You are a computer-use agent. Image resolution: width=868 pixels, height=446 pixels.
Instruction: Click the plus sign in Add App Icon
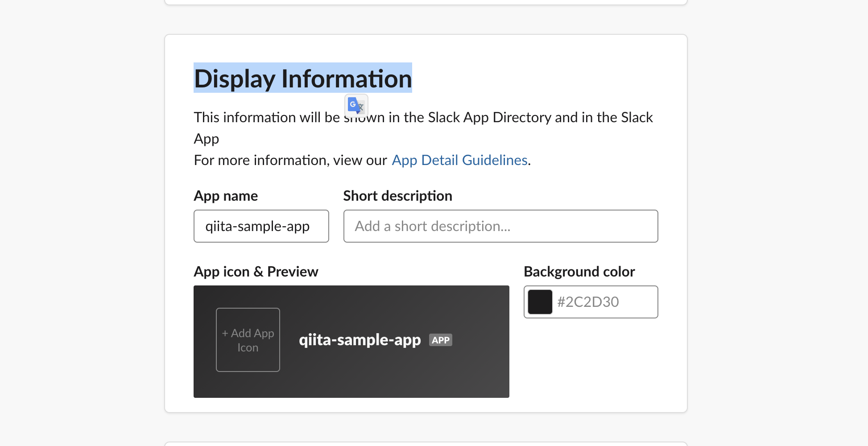point(225,333)
